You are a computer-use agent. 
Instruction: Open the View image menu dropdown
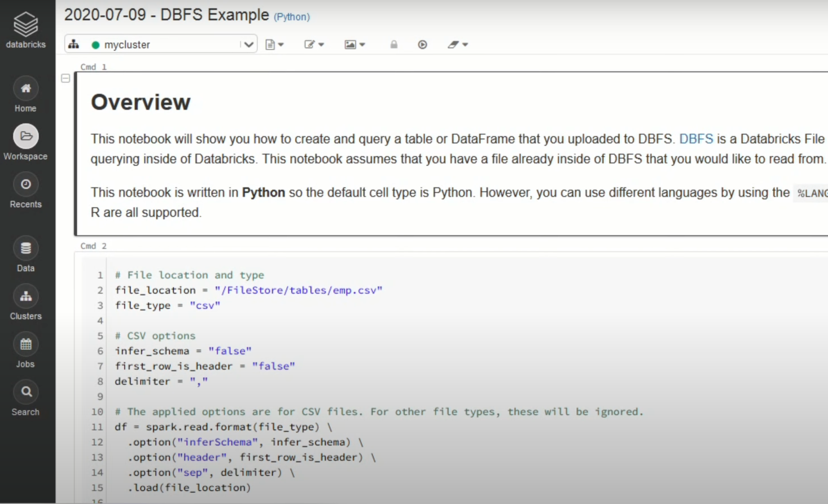tap(354, 45)
